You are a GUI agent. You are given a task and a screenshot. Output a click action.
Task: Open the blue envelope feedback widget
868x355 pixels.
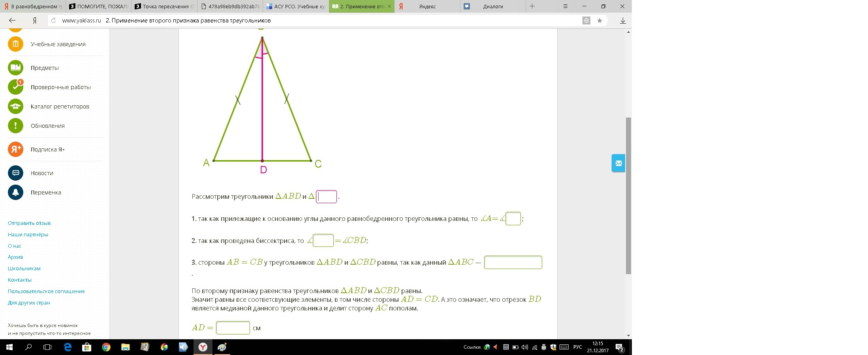pyautogui.click(x=618, y=163)
